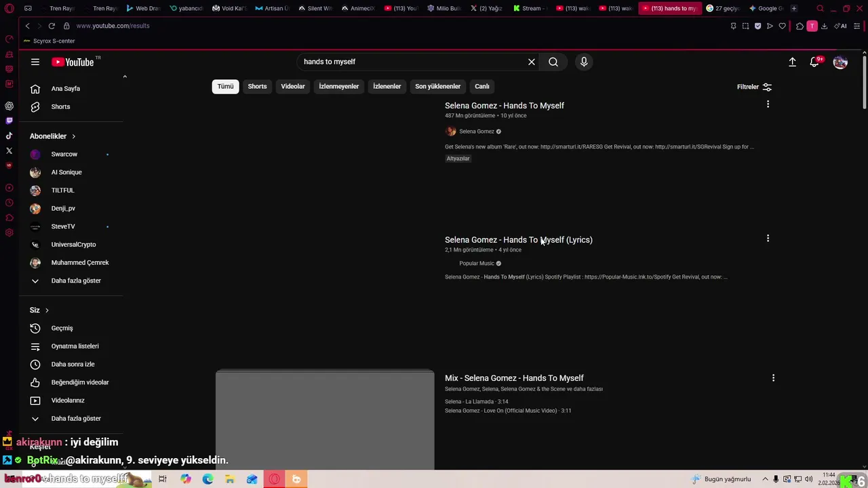Image resolution: width=868 pixels, height=488 pixels.
Task: Open browser downloads icon
Action: click(x=824, y=26)
